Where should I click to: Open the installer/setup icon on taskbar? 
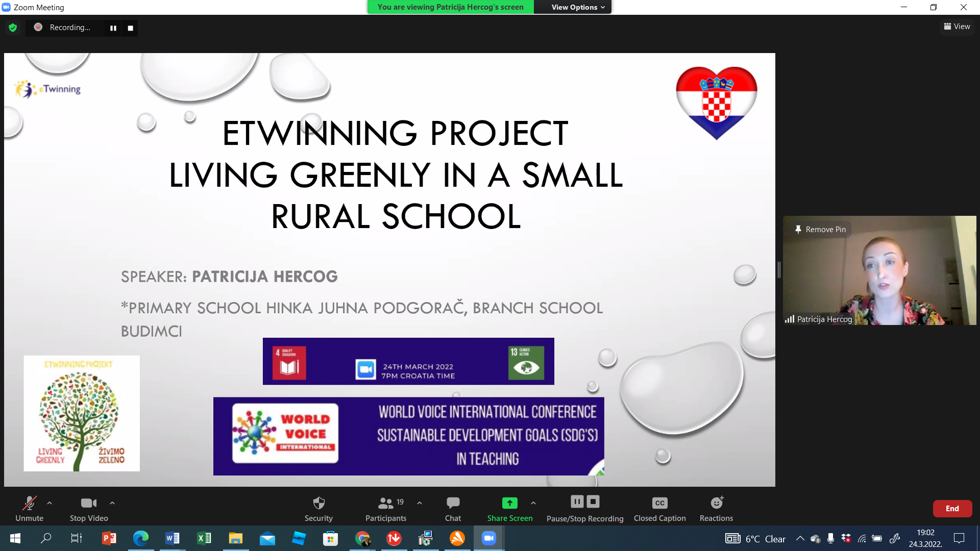[426, 538]
